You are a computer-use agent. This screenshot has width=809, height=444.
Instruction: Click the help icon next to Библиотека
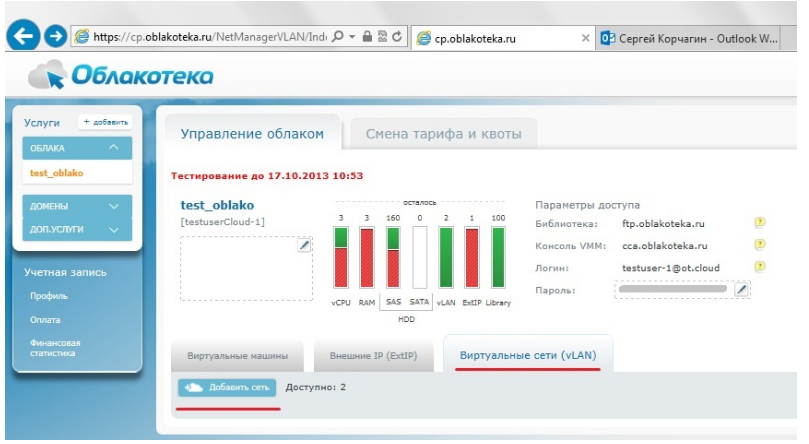coord(760,222)
